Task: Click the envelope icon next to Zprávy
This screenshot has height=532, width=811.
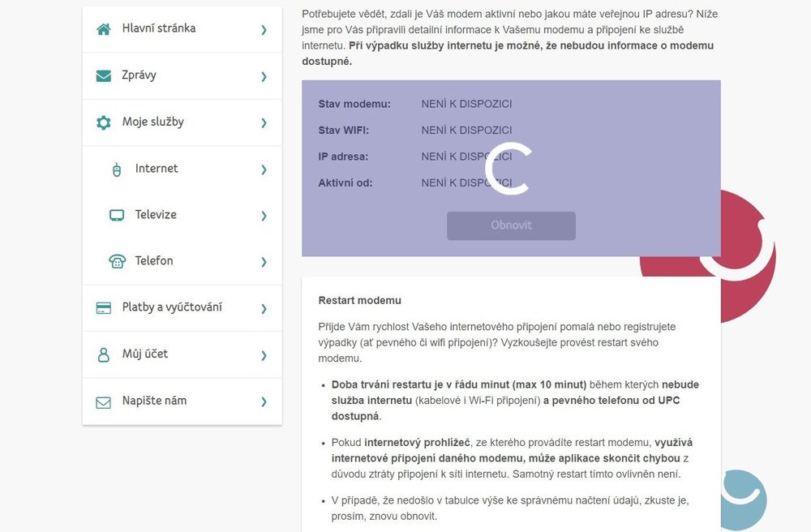Action: tap(103, 76)
